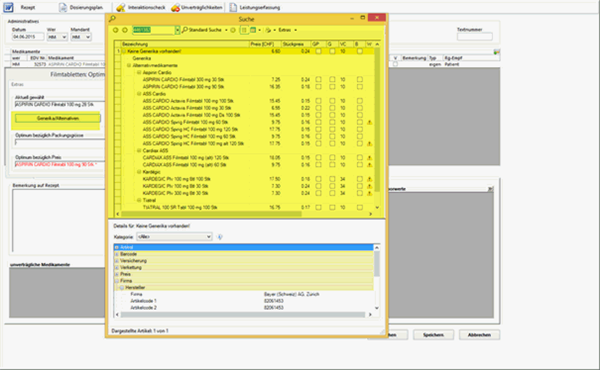Screen dimensions: 600x370
Task: Click the calendar-style view icon in Suche toolbar
Action: point(253,30)
